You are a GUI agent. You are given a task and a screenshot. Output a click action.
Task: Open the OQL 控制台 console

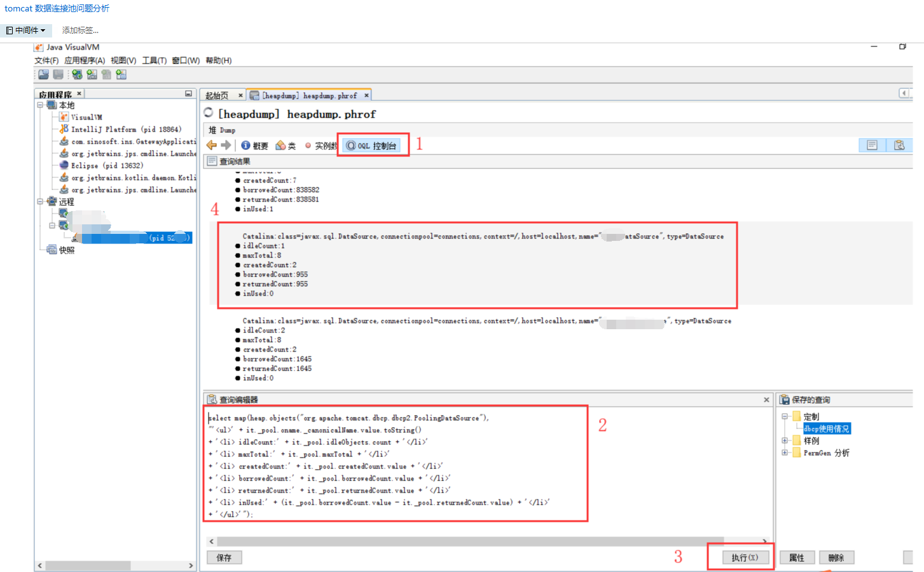pyautogui.click(x=372, y=146)
